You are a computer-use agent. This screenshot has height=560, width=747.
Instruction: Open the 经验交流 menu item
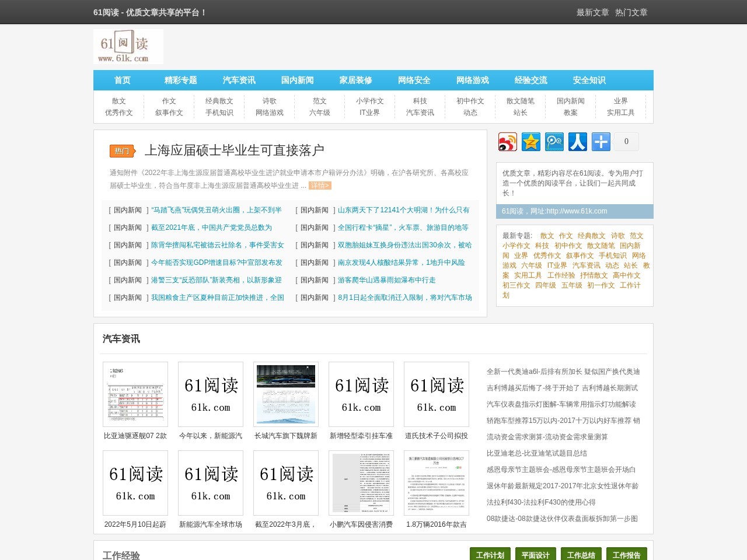530,80
